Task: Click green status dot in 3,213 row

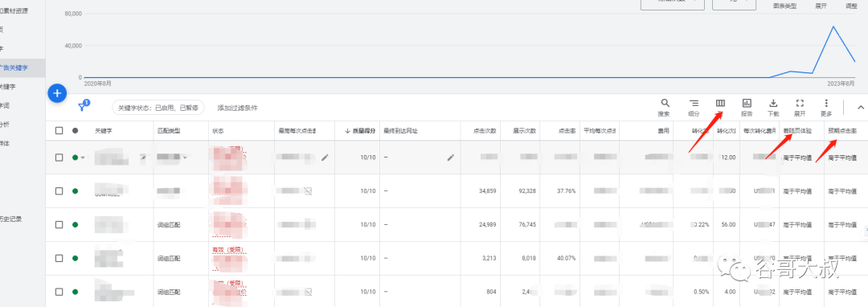Action: click(76, 258)
